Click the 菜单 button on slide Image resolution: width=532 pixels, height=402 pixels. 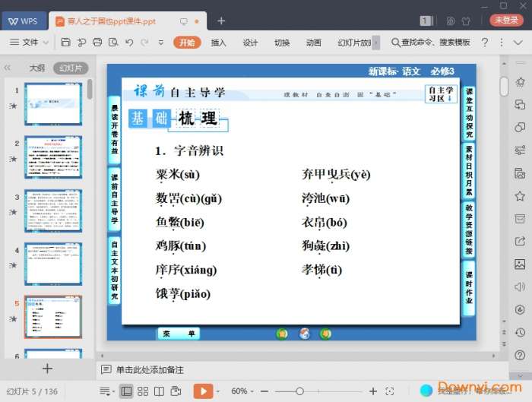tap(179, 334)
